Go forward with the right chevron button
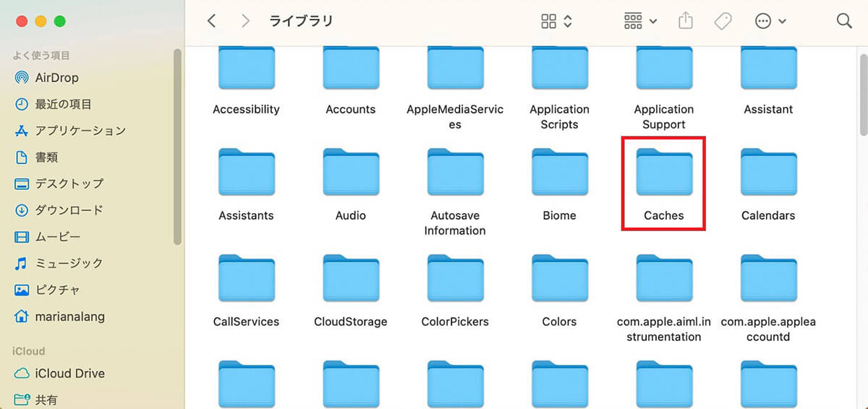868x409 pixels. pos(245,21)
